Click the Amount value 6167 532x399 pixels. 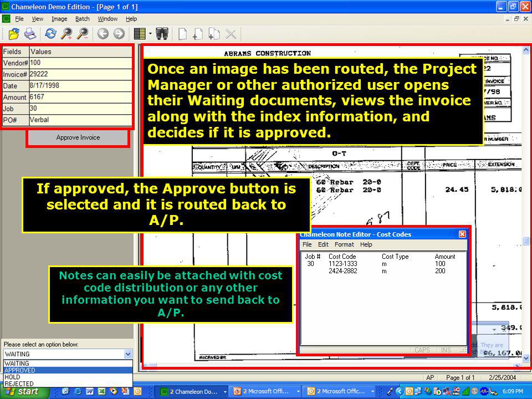pos(80,97)
